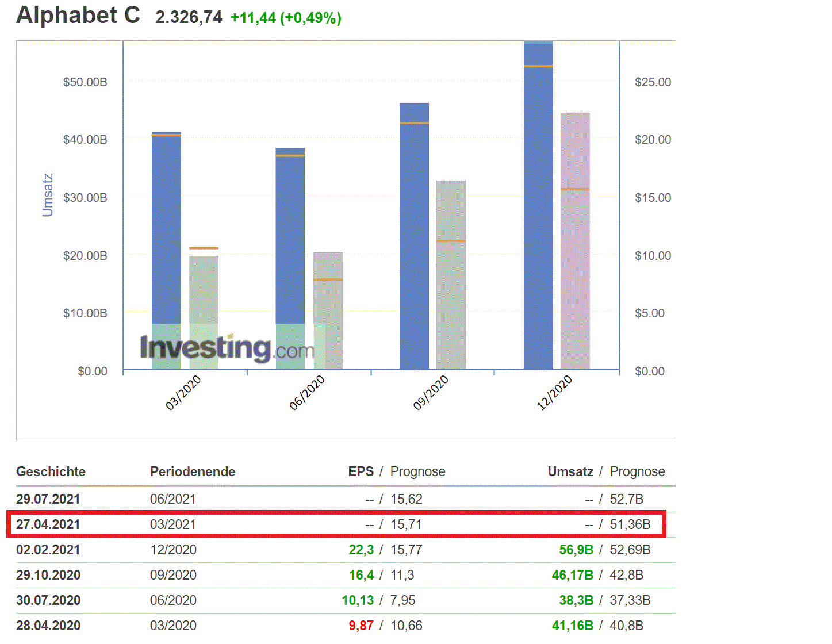
Task: Click the EPS forecast 10,66
Action: 407,626
